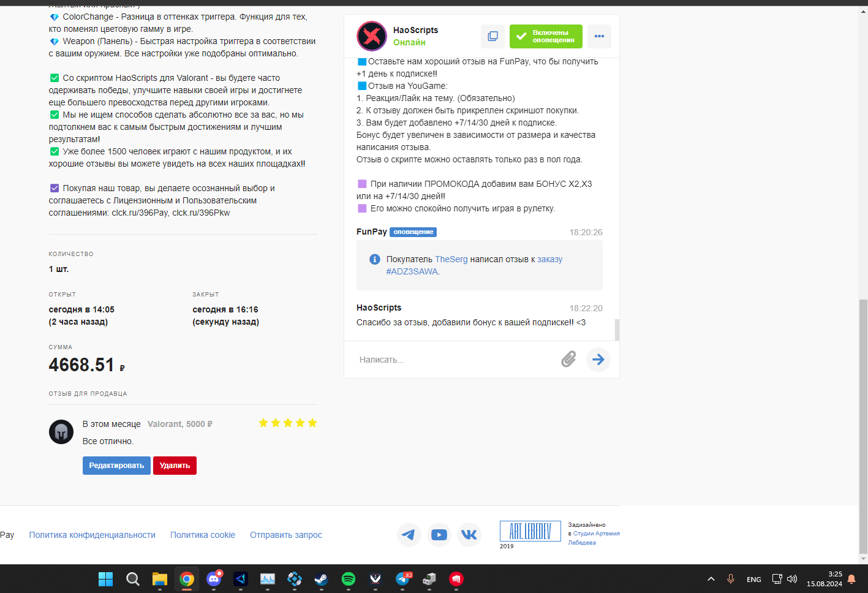
Task: Open Steam from the taskbar
Action: click(322, 579)
